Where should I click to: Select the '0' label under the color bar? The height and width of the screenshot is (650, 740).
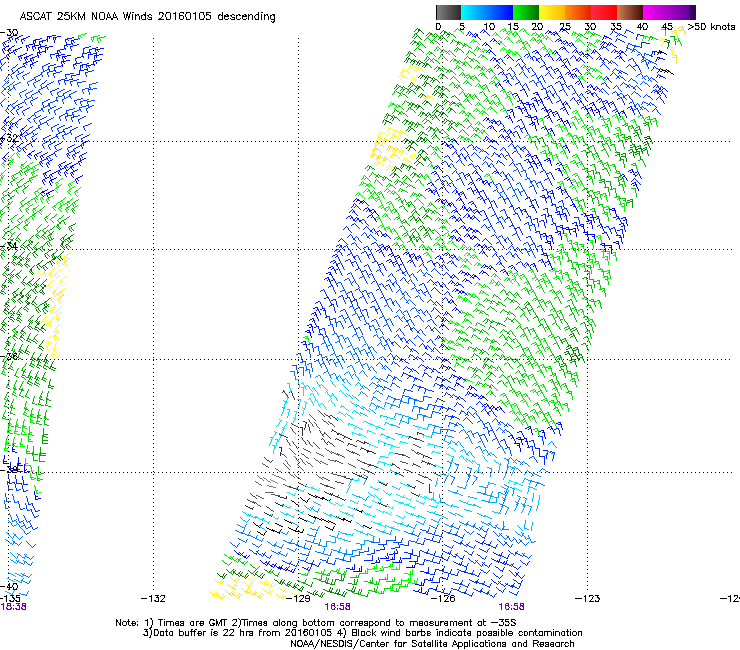(438, 27)
